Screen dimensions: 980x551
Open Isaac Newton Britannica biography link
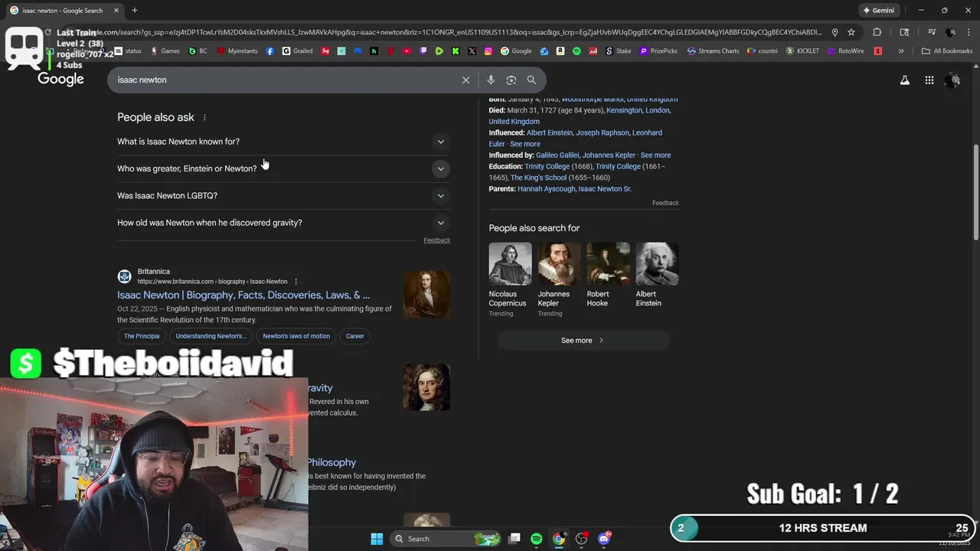coord(243,295)
